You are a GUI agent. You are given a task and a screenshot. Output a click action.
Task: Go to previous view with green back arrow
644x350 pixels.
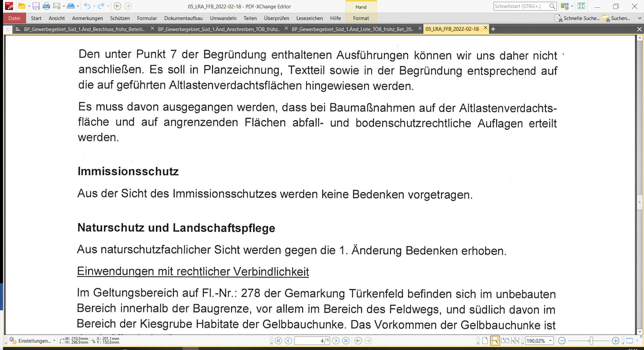tap(117, 6)
